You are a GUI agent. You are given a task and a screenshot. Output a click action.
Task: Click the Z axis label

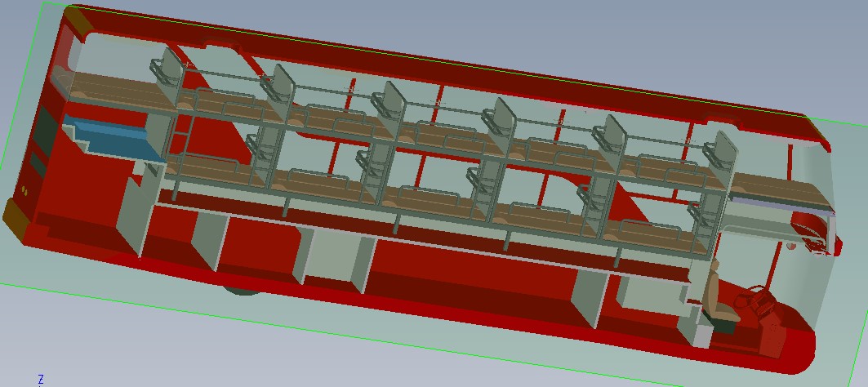pos(41,380)
